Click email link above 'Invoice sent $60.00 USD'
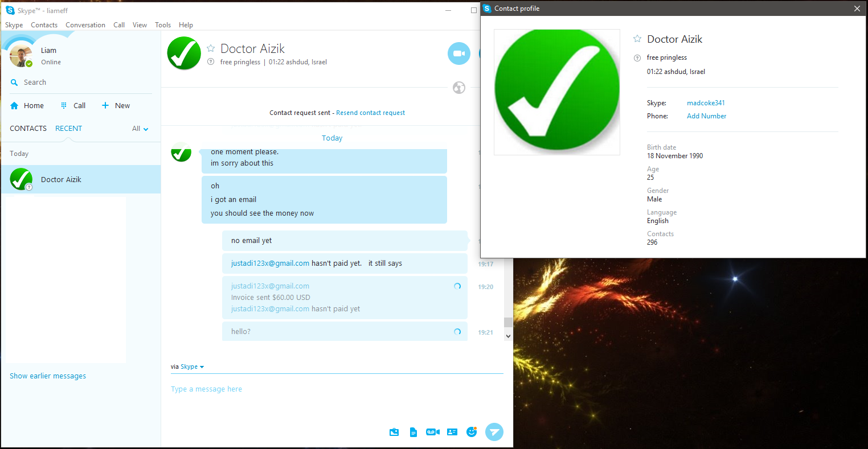 pyautogui.click(x=270, y=286)
